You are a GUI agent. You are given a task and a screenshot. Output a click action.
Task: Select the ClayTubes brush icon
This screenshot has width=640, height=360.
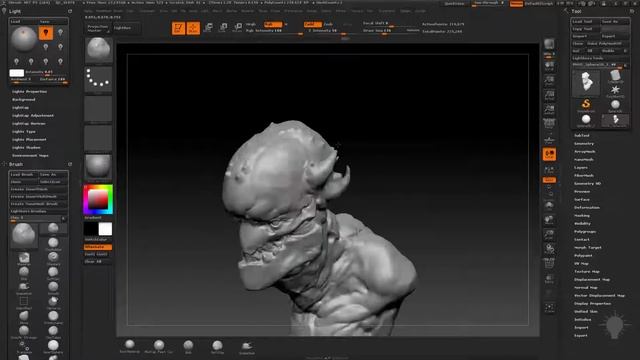coord(53,332)
